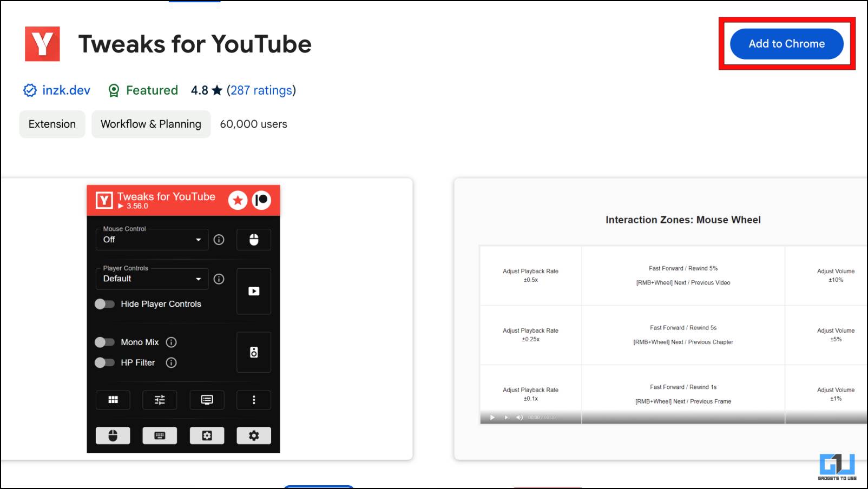Click the Add to Chrome button

point(786,44)
